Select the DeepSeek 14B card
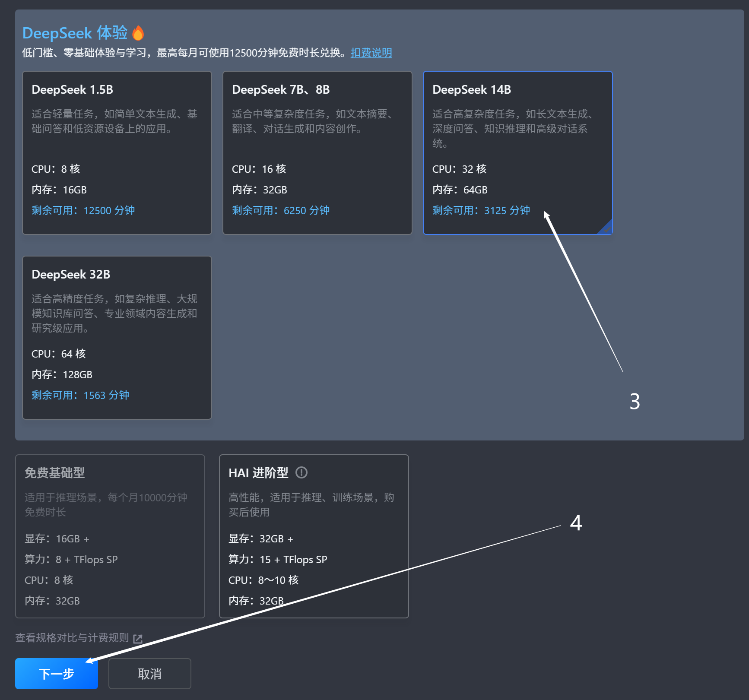Screen dimensions: 749x700 518,153
